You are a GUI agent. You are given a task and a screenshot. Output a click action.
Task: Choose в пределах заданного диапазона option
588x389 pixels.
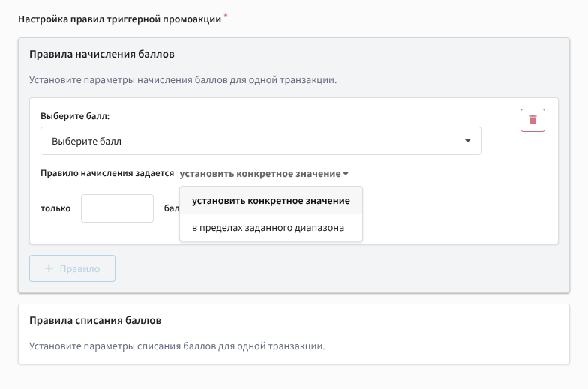pos(268,227)
